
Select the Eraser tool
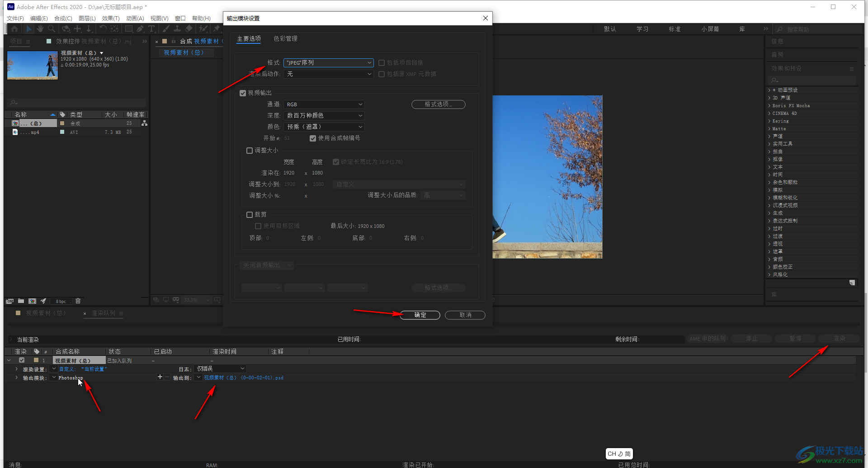189,29
